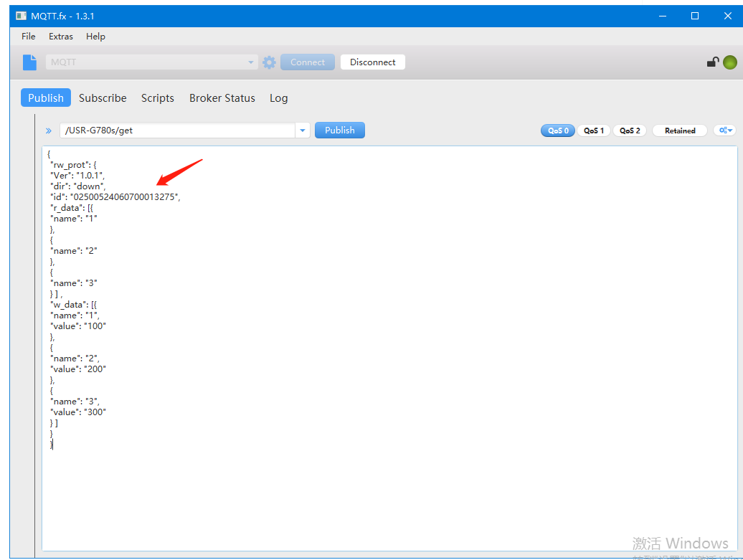Open the publish options gears menu
The height and width of the screenshot is (560, 743).
725,130
